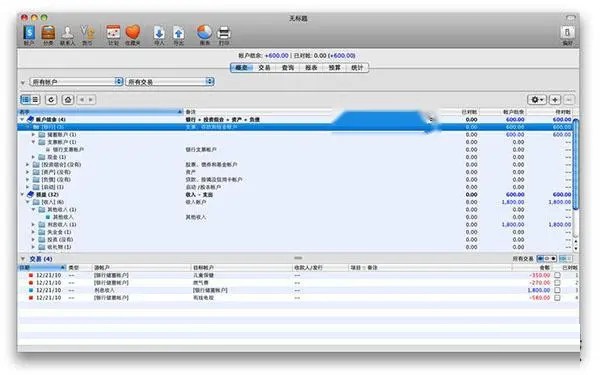Viewport: 600px width, 375px height.
Task: Toggle the transaction view button right of the 所有交易 filter
Action: click(566, 259)
